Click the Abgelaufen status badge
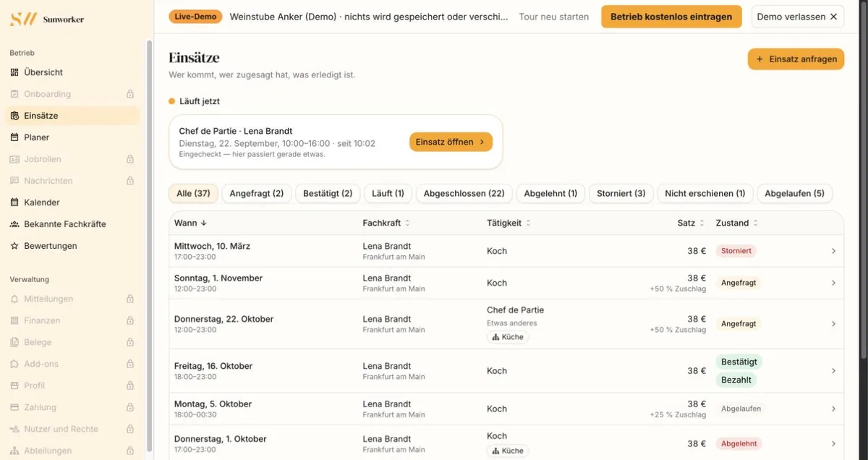The image size is (868, 460). pyautogui.click(x=741, y=409)
